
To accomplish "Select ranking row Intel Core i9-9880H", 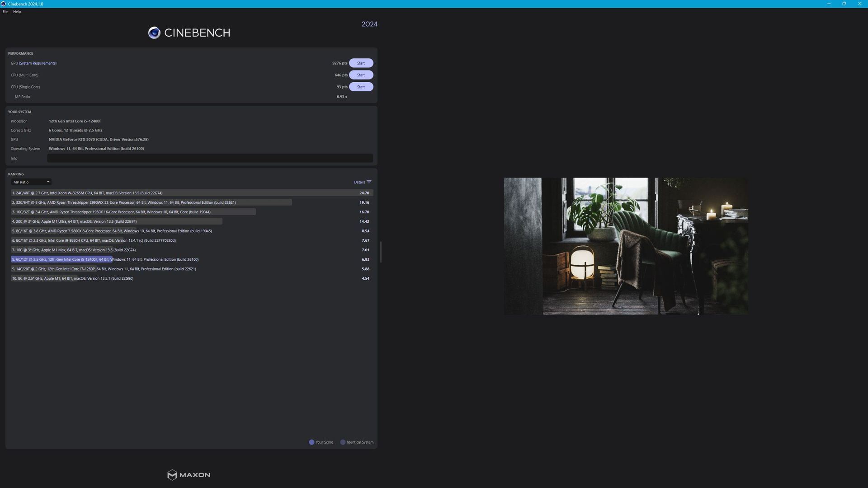I will [x=192, y=240].
